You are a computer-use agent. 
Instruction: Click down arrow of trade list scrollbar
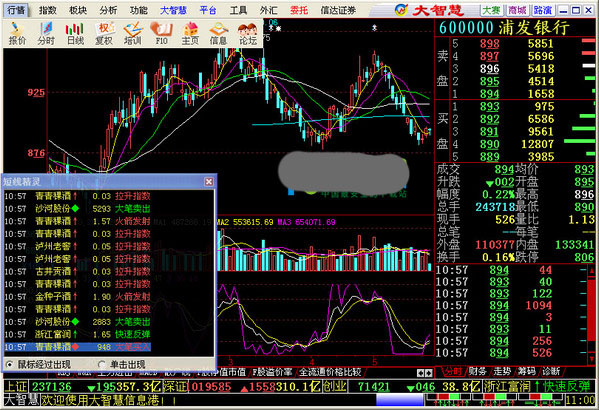[592, 359]
